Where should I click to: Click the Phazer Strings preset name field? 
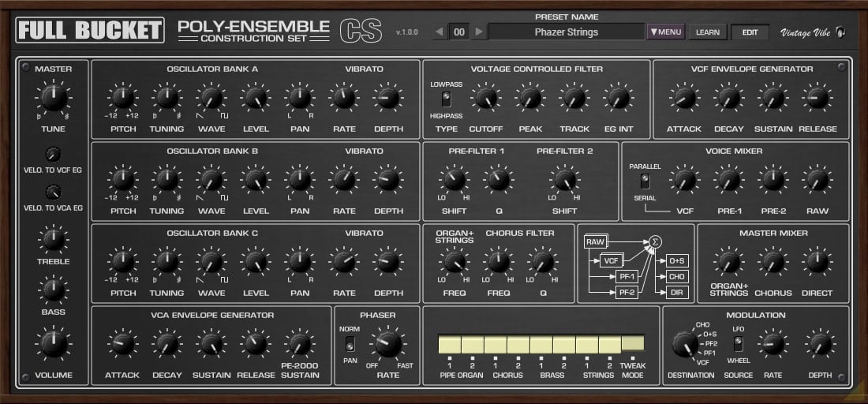(x=566, y=32)
